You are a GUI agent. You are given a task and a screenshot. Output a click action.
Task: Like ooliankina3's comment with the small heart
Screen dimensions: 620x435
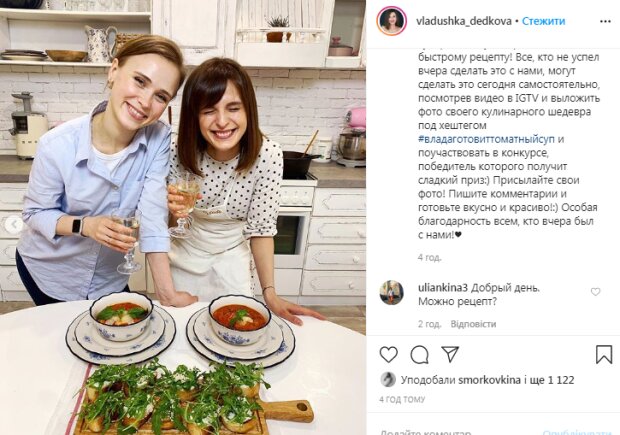pyautogui.click(x=595, y=292)
